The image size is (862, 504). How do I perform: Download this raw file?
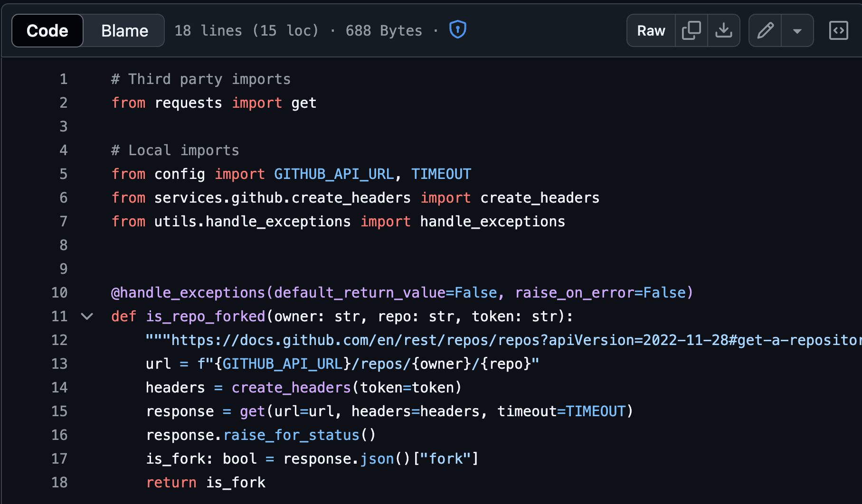(723, 30)
